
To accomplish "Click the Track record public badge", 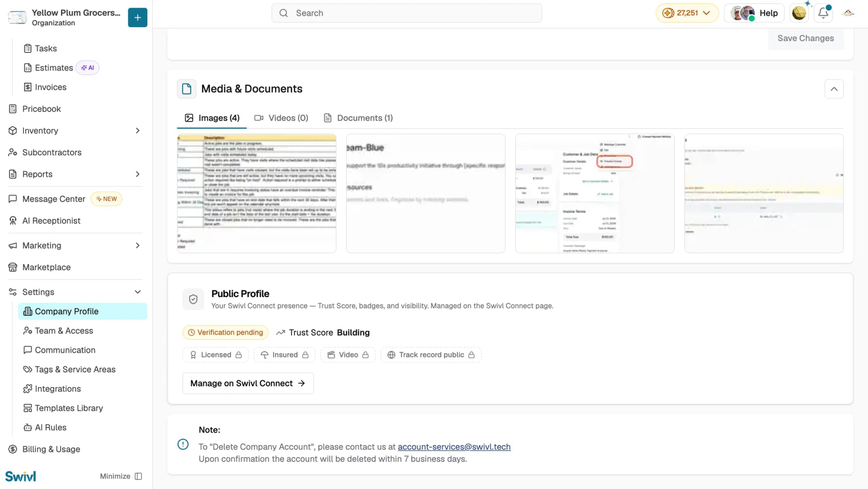I will point(431,355).
